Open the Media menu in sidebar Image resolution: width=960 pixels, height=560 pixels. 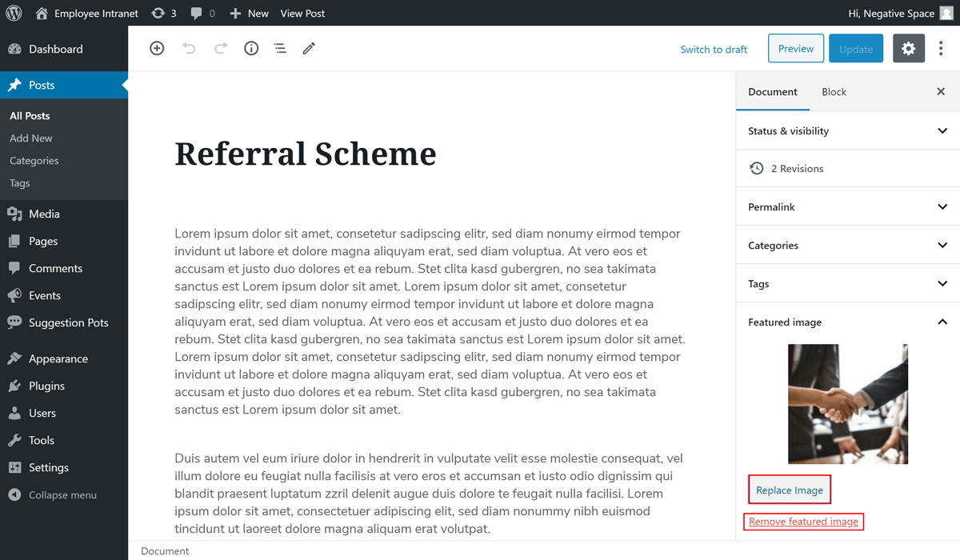coord(44,214)
